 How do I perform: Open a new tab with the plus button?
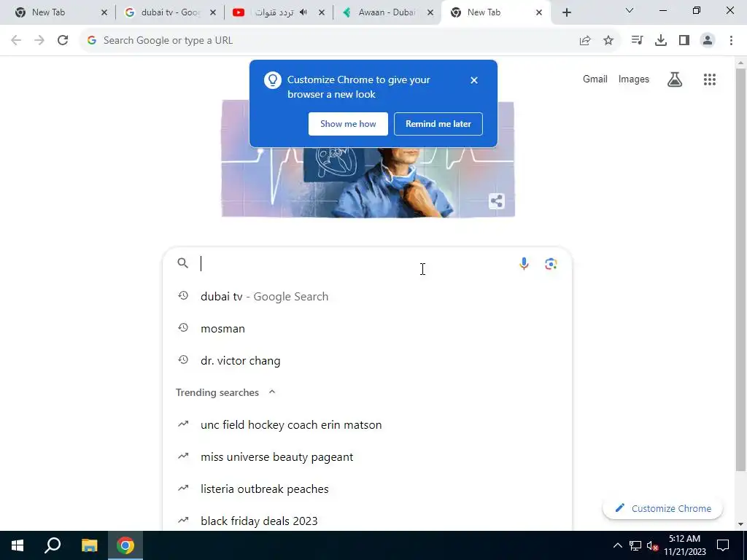566,12
